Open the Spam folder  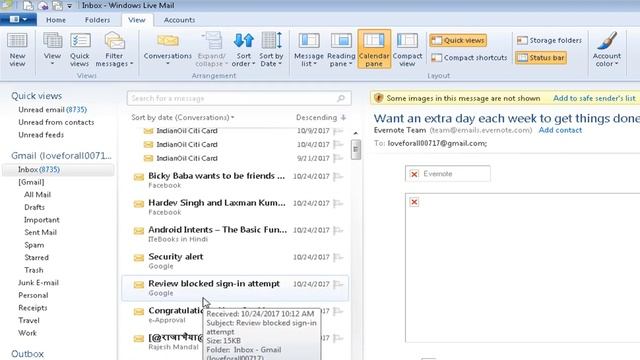pyautogui.click(x=34, y=245)
